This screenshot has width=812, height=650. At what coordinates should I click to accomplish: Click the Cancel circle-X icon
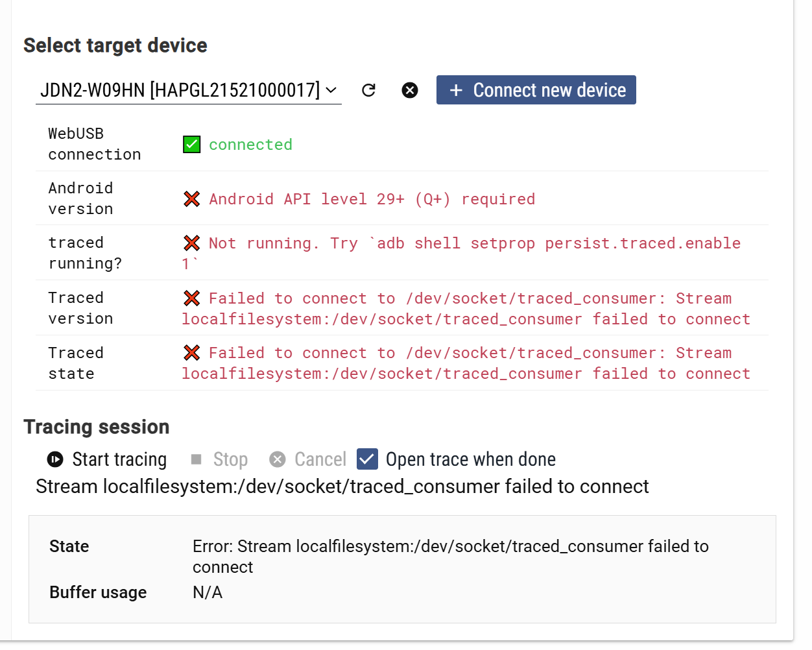(x=278, y=459)
